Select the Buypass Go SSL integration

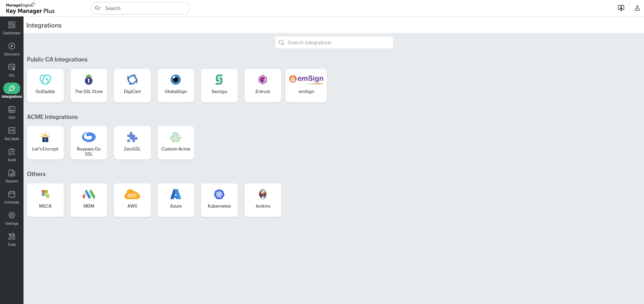[89, 143]
